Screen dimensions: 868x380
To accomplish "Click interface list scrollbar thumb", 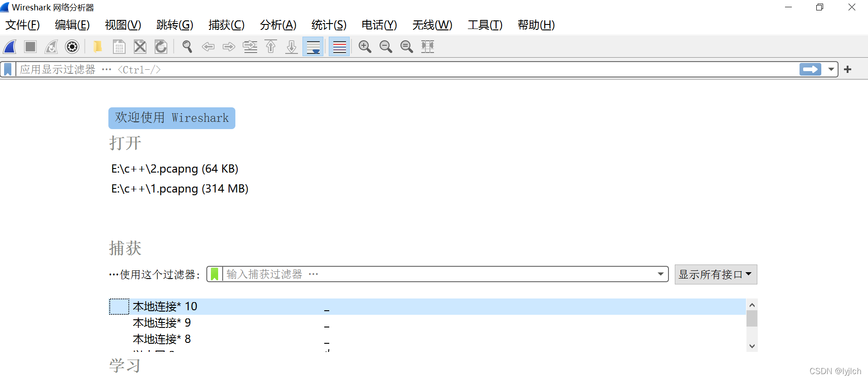I will click(752, 318).
